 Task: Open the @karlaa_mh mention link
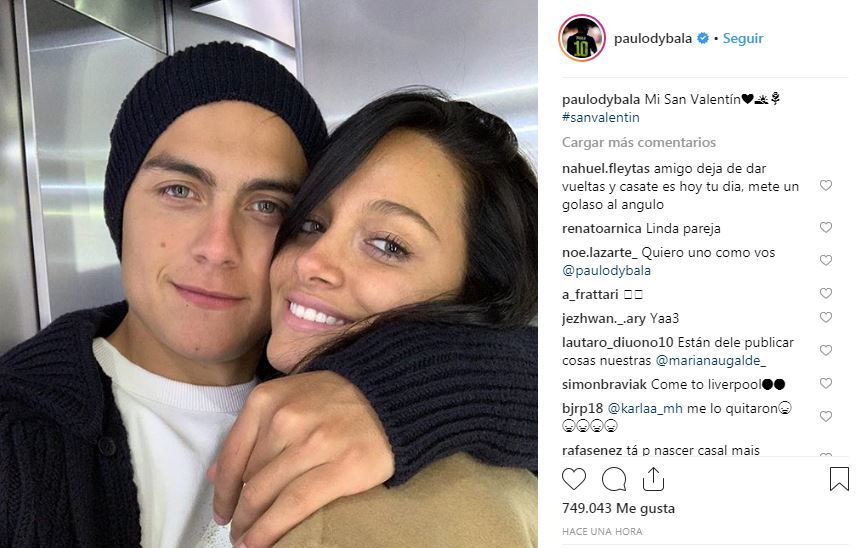(x=645, y=408)
